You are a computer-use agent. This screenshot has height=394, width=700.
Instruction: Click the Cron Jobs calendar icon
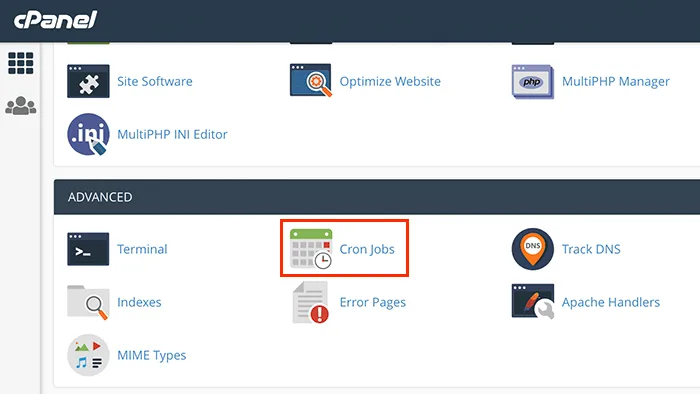(x=311, y=249)
